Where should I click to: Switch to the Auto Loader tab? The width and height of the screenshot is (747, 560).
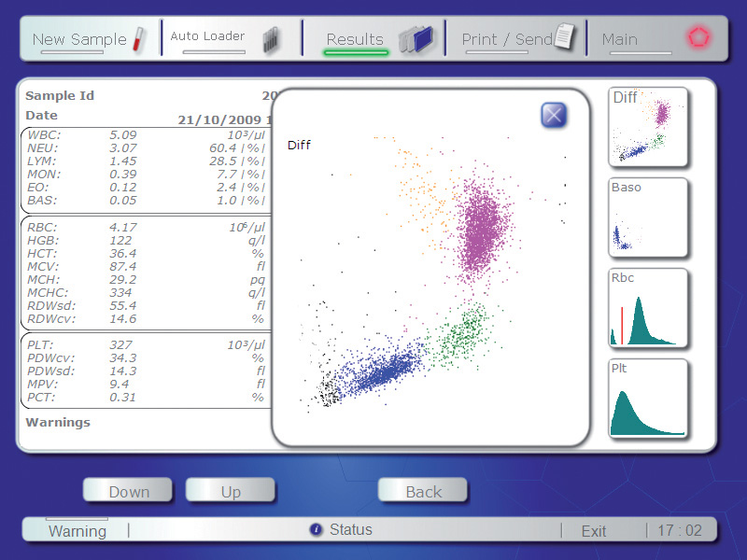pos(207,37)
